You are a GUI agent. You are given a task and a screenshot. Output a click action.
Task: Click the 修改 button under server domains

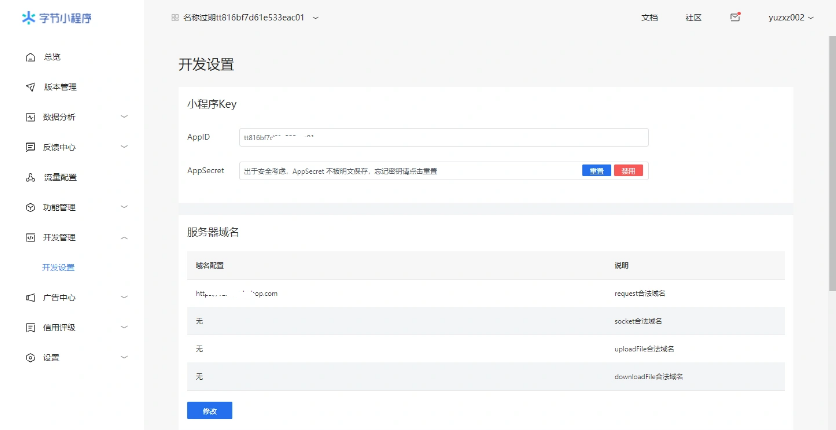[209, 410]
